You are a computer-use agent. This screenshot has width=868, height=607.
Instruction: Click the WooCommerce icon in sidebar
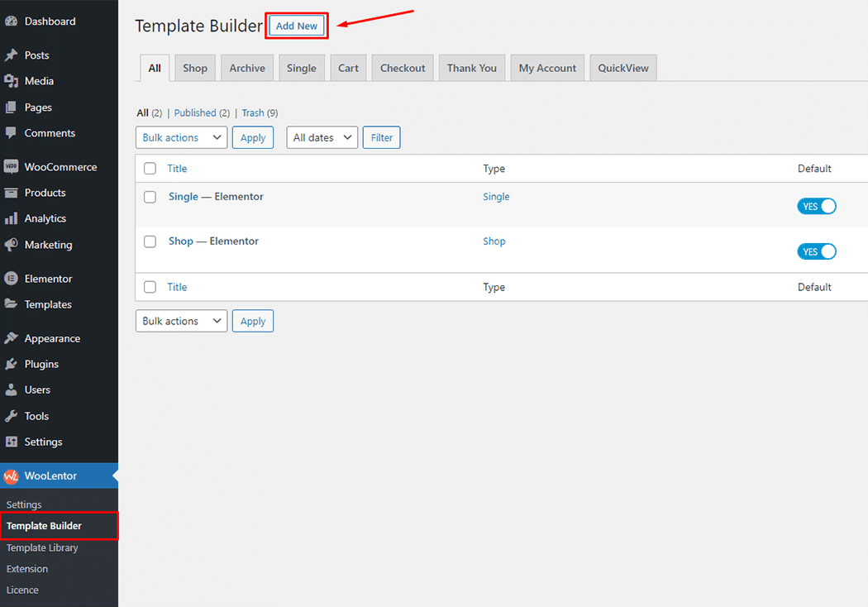point(12,167)
